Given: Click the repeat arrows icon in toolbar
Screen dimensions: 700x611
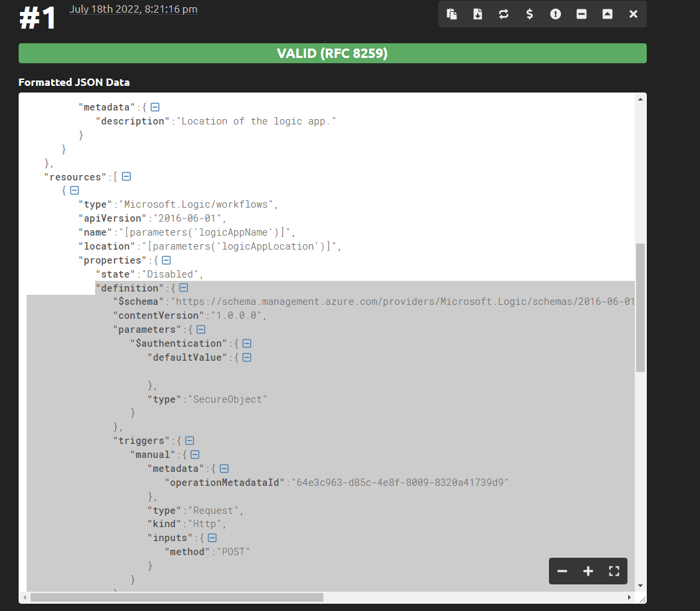Looking at the screenshot, I should (504, 14).
